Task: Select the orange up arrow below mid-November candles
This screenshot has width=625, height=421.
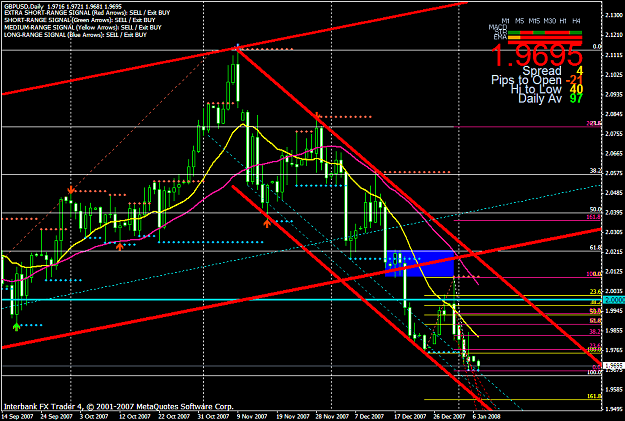Action: pos(267,223)
